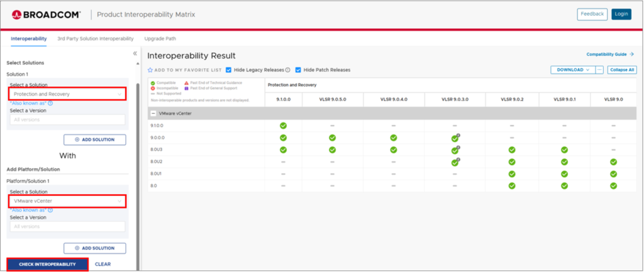
Task: Click compatible check for vCenter 9.1.0.0 under 9.1.0.0
Action: tap(283, 126)
